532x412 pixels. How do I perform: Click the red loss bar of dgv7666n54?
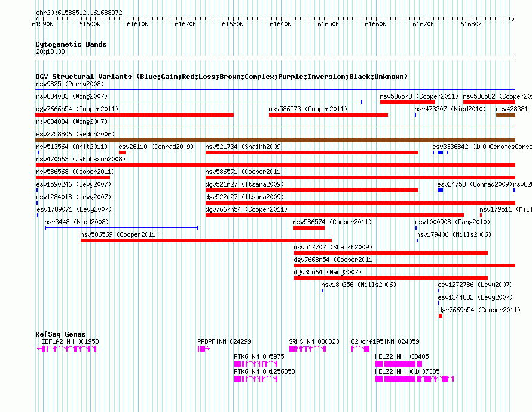[134, 115]
